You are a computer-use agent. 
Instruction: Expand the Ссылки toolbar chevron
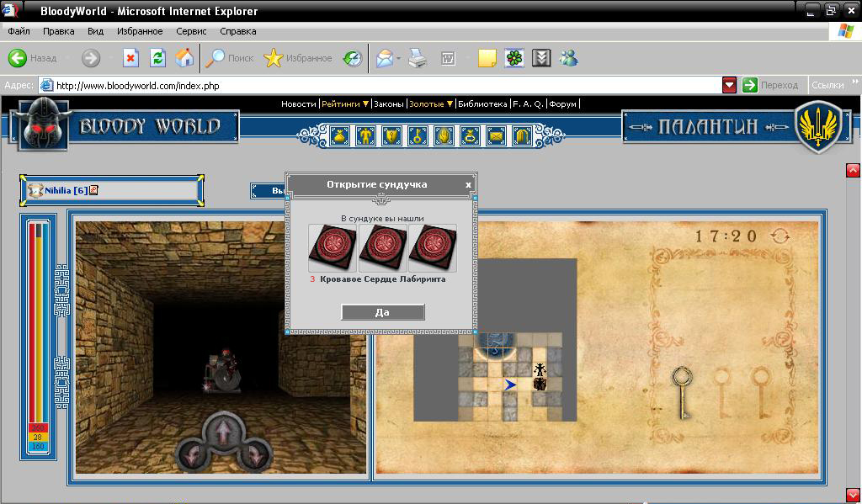[855, 82]
